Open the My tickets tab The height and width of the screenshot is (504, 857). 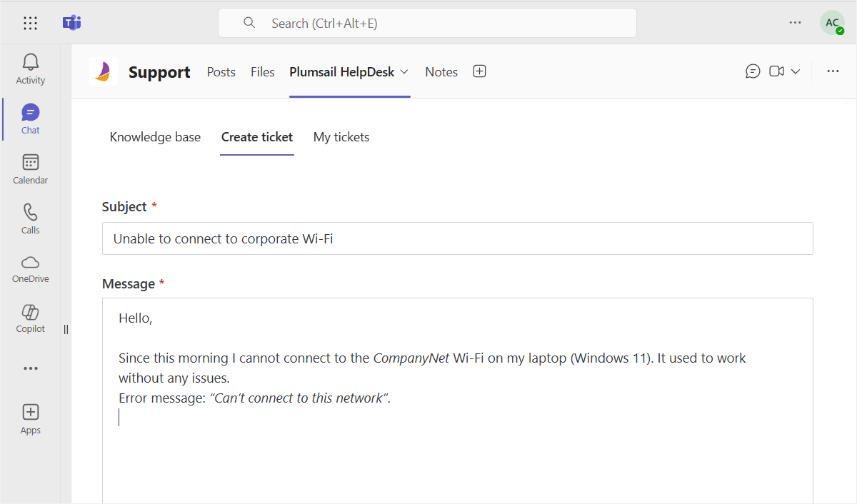(341, 137)
